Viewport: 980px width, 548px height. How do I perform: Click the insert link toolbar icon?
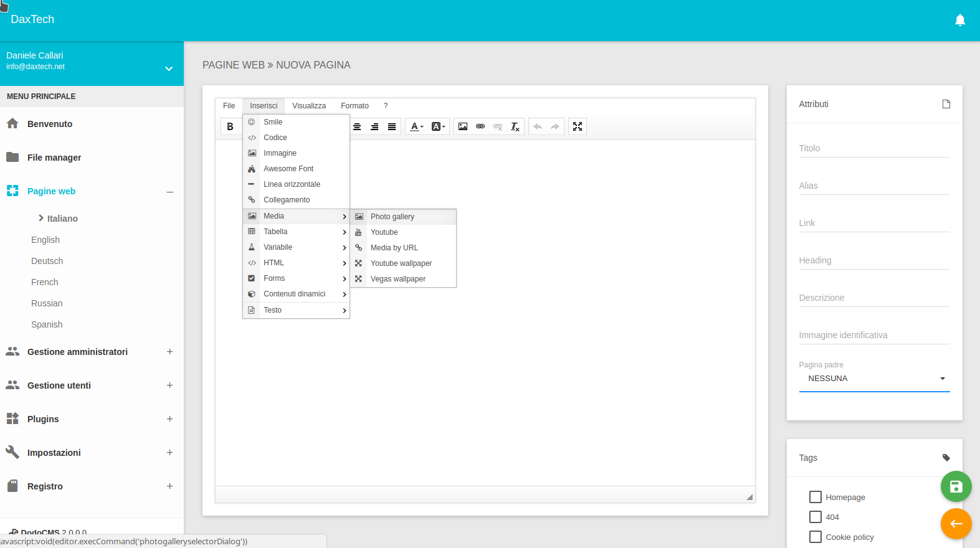[480, 126]
